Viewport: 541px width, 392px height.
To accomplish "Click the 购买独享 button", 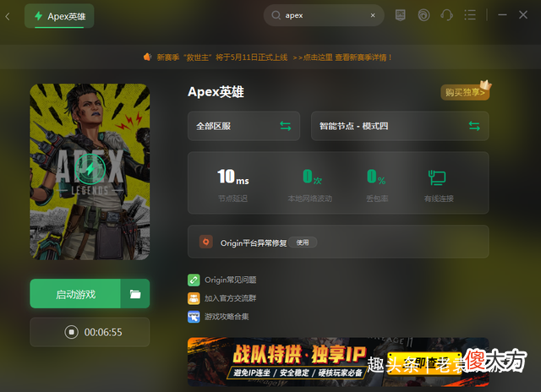I will tap(465, 92).
